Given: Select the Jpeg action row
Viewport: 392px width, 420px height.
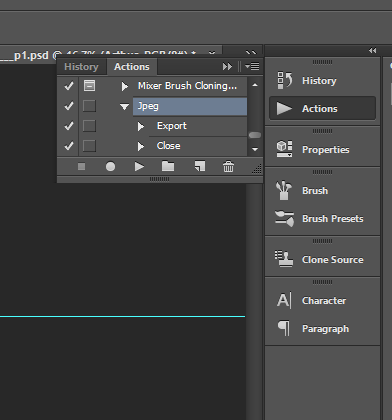Looking at the screenshot, I should point(190,106).
